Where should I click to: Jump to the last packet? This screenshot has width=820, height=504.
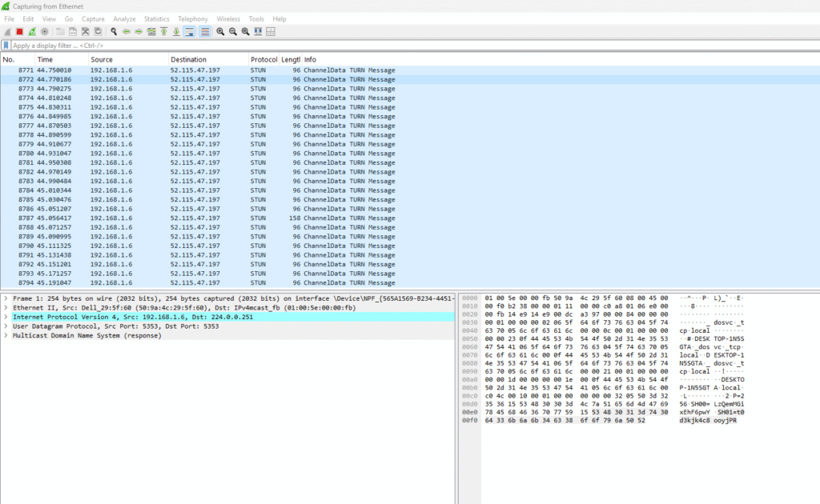(176, 31)
